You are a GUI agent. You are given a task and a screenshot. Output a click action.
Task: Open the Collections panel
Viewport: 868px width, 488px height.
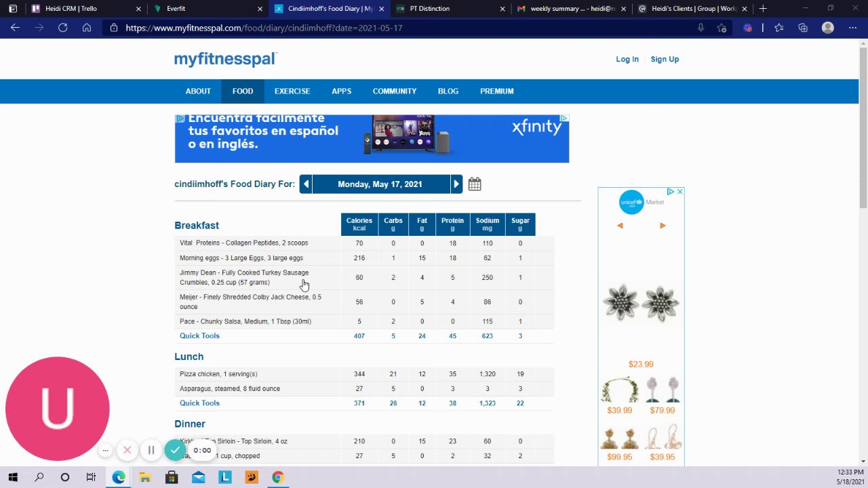click(x=803, y=28)
